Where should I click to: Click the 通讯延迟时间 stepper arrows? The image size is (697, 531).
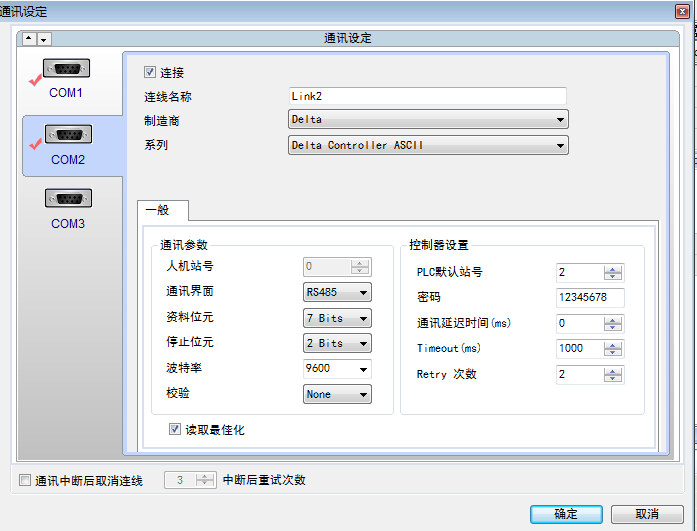[x=613, y=324]
